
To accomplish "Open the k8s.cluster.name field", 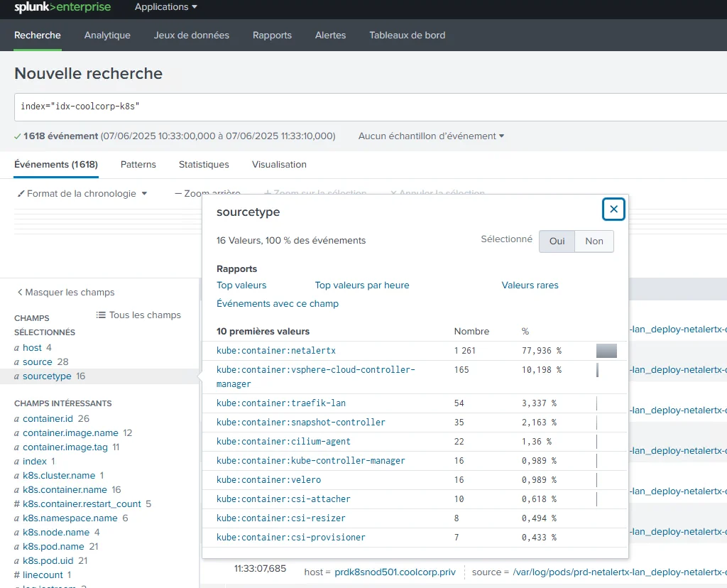I will [x=59, y=475].
